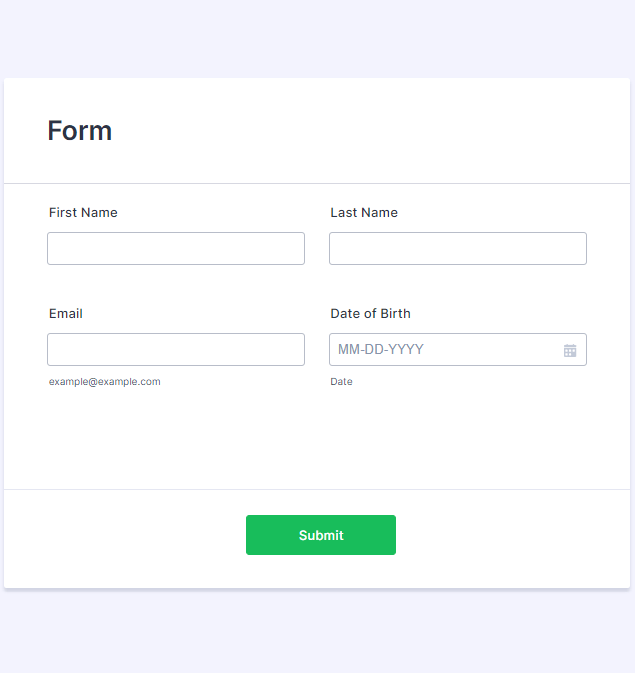Select the Email input field

pos(176,350)
